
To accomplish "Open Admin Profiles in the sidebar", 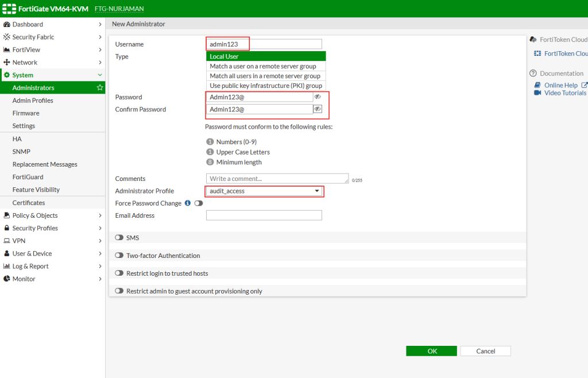I will (33, 101).
